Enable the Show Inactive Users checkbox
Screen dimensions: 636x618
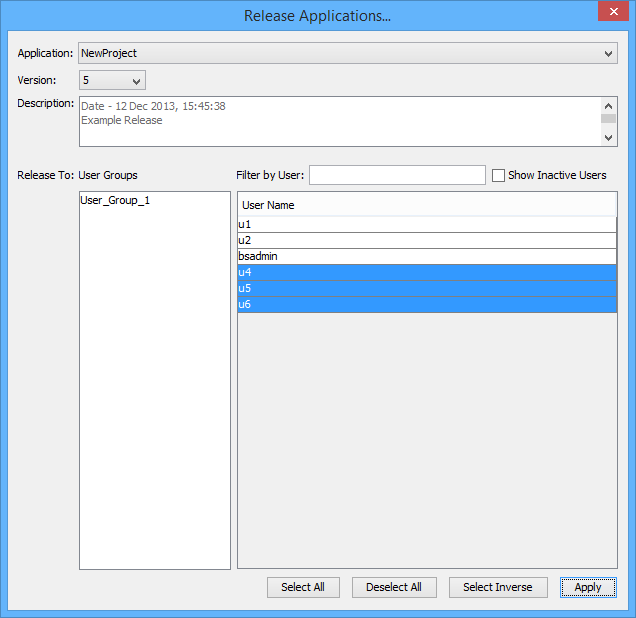(x=499, y=176)
